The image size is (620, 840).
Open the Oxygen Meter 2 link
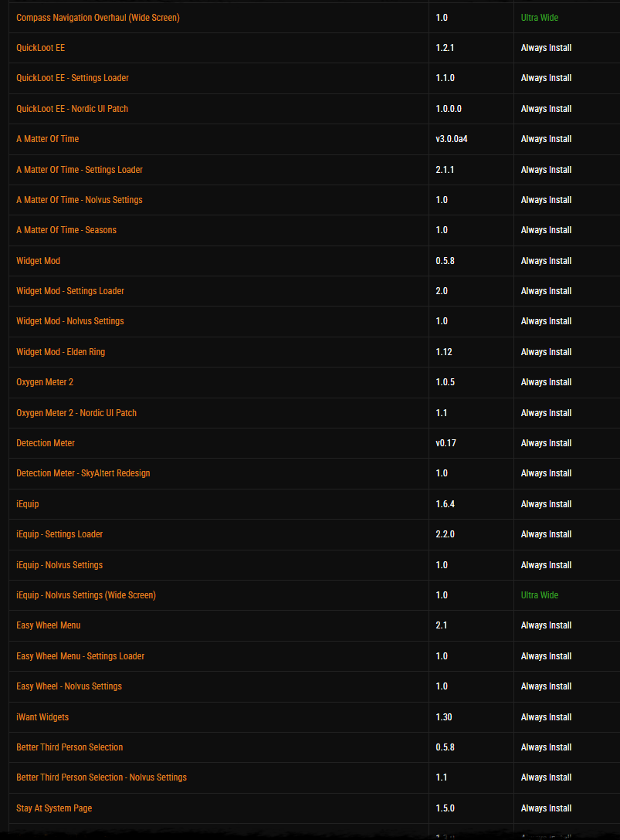coord(45,382)
